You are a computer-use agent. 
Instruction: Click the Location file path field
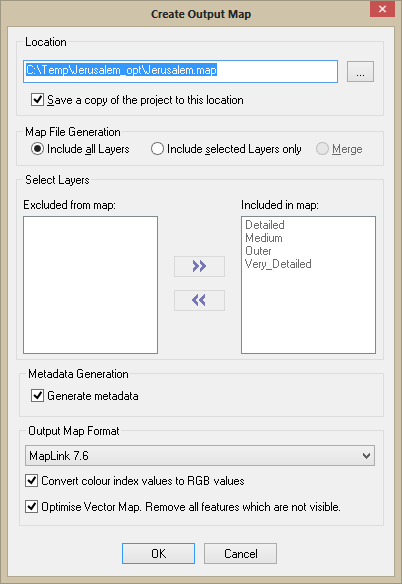(180, 71)
